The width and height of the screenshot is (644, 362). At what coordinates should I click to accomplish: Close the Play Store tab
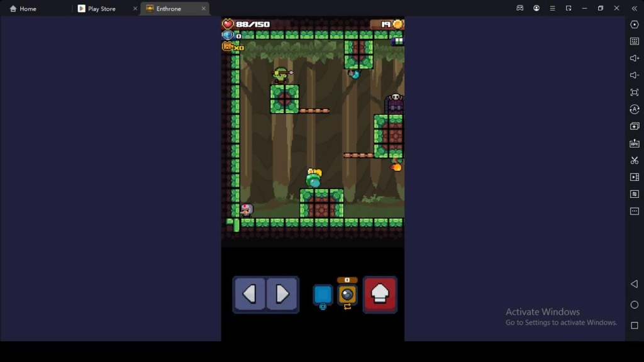[x=135, y=9]
